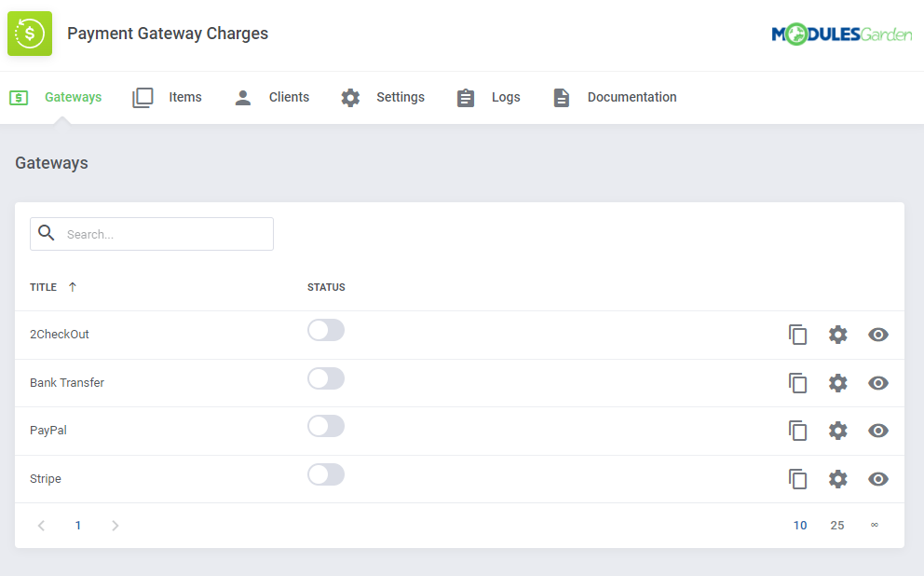The image size is (924, 576).
Task: Enable the PayPal status toggle
Action: pos(326,426)
